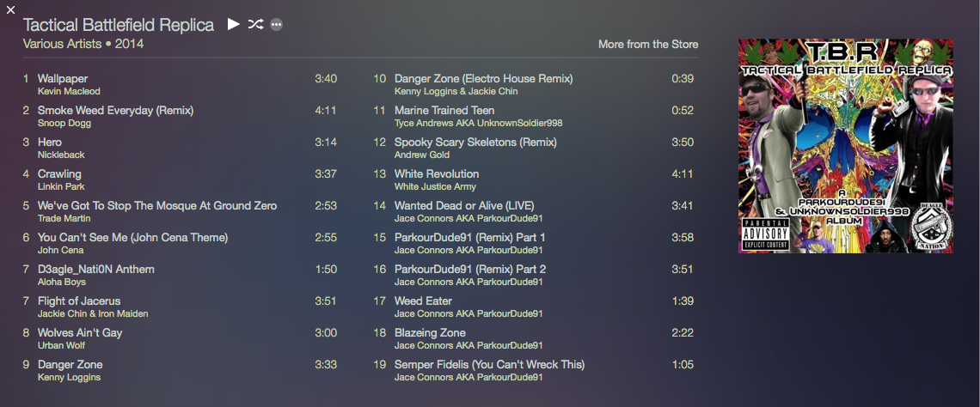Select track Hero
Screen dimensions: 980x407
click(49, 143)
